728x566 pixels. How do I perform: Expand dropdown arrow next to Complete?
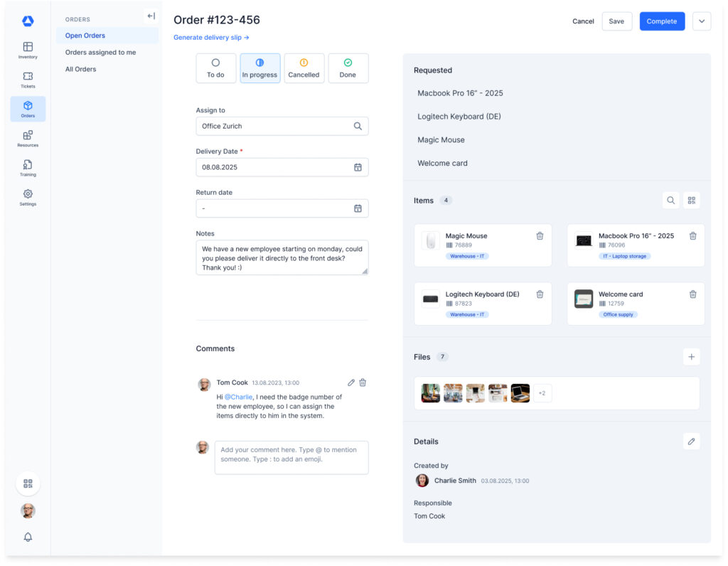701,21
